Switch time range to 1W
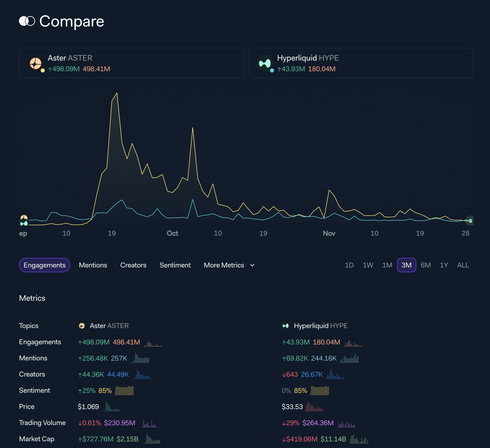 pos(368,265)
